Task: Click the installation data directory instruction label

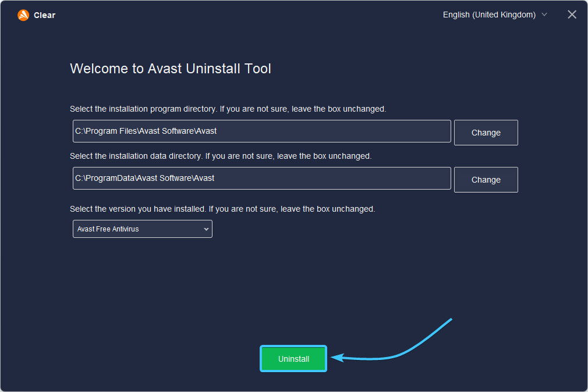Action: 220,156
